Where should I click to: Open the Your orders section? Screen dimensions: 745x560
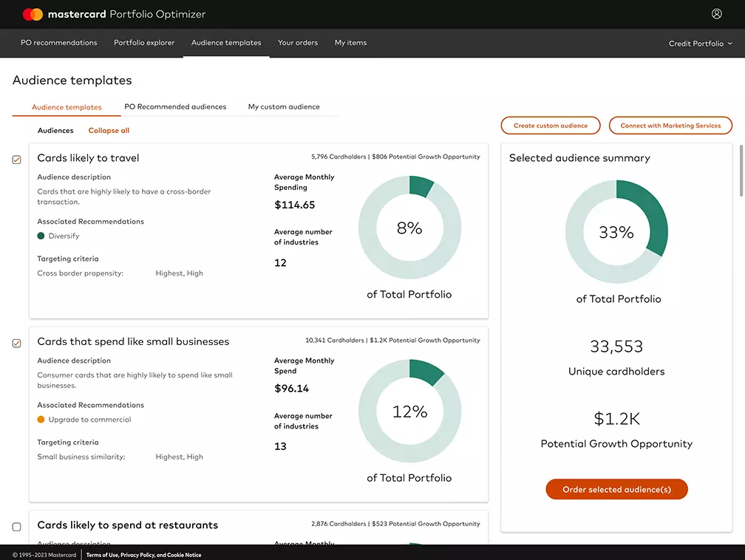click(x=297, y=43)
